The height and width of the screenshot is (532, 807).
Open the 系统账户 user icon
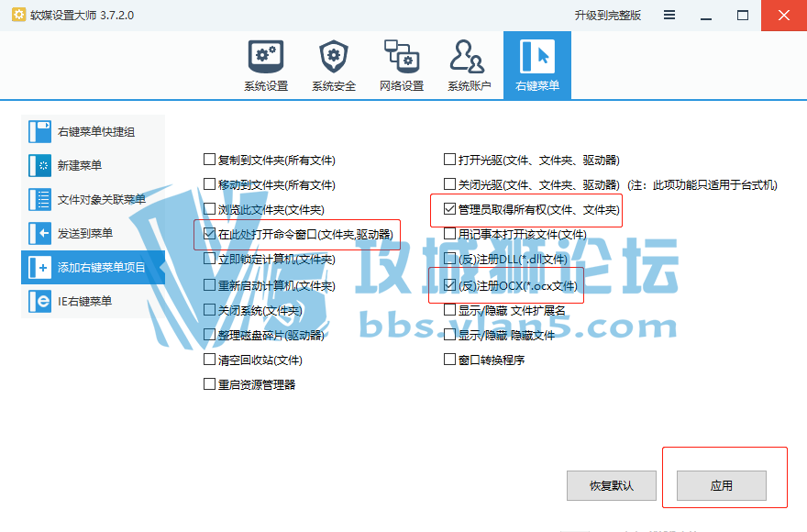click(468, 56)
